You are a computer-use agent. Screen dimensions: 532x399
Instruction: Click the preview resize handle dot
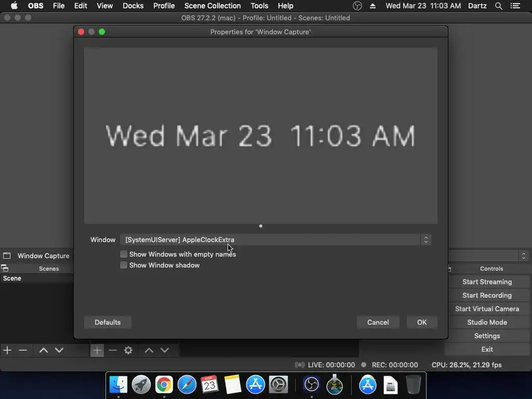tap(261, 226)
